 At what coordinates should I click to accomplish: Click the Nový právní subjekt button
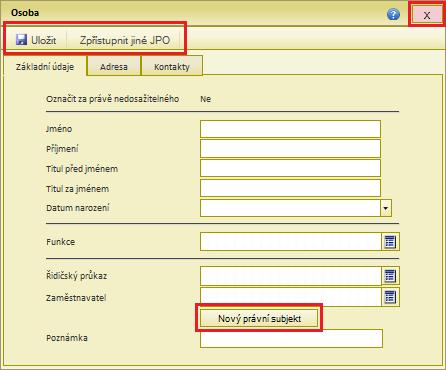[x=259, y=318]
